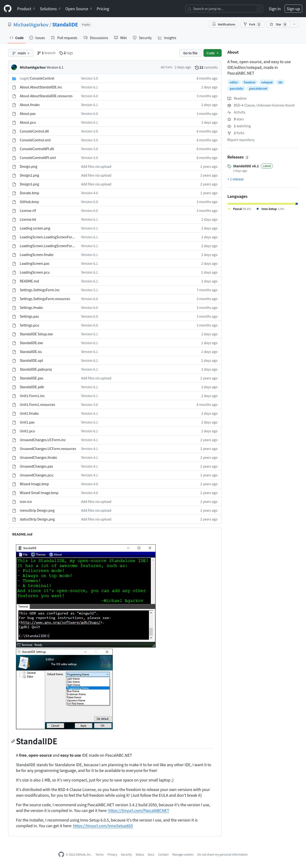View the 2 tags link

pyautogui.click(x=66, y=53)
